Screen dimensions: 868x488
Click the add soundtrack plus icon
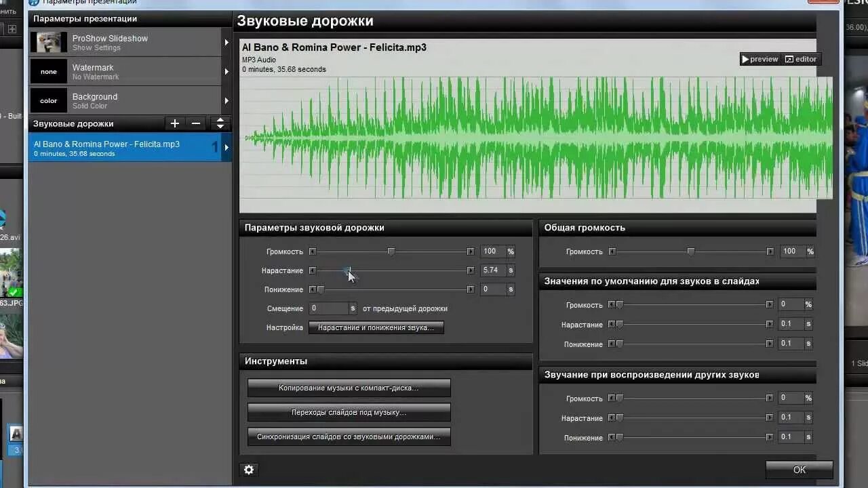[x=175, y=123]
